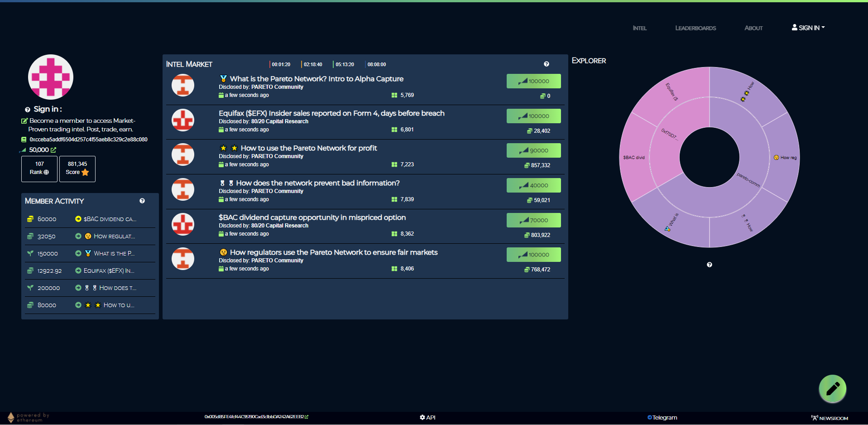Open the Intel Market help icon

[x=547, y=64]
